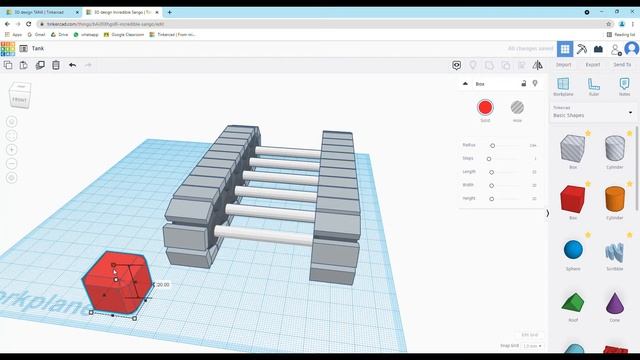Collapse the Box inspector panel arrow
Viewport: 640px width, 360px height.
coord(465,84)
